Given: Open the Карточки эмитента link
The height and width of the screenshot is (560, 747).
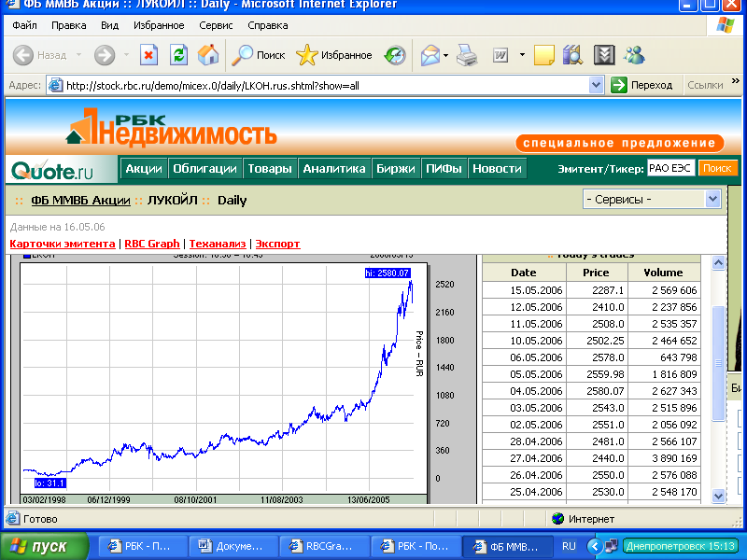Looking at the screenshot, I should pyautogui.click(x=63, y=244).
